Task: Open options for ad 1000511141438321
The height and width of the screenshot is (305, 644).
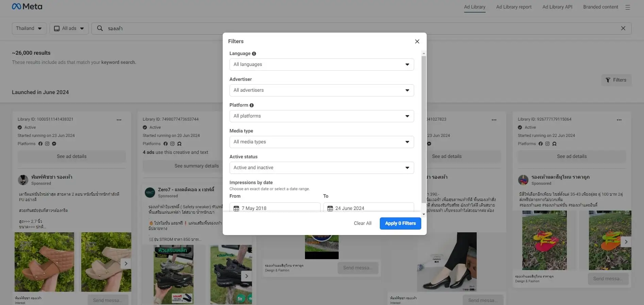Action: tap(119, 120)
